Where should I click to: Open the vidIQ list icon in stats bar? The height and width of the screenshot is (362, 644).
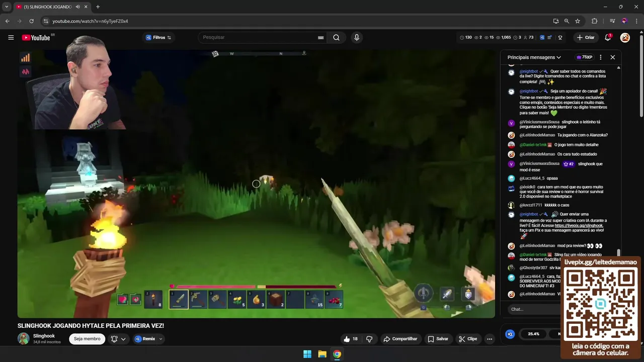(x=550, y=38)
